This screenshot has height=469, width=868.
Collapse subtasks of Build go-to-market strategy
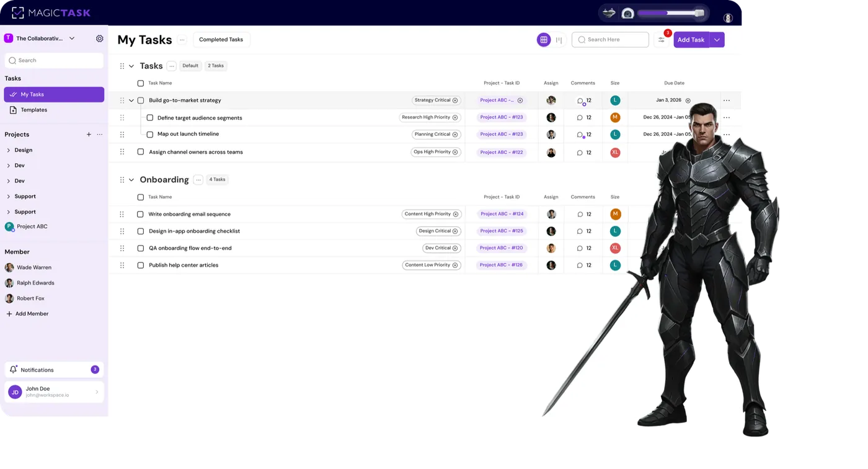[x=131, y=100]
